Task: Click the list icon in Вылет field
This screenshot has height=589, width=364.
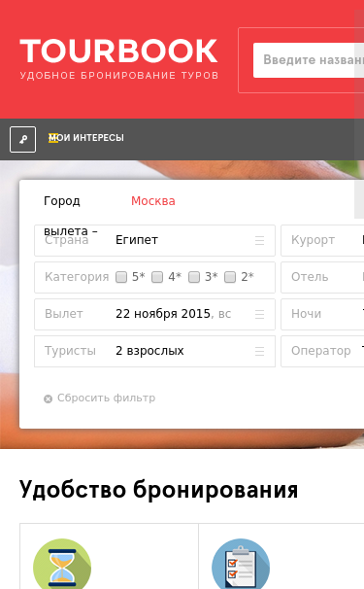Action: pyautogui.click(x=260, y=314)
